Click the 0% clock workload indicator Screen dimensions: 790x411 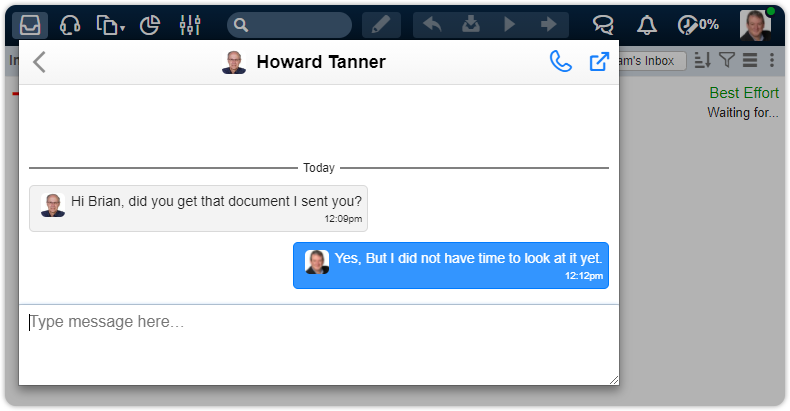coord(698,25)
